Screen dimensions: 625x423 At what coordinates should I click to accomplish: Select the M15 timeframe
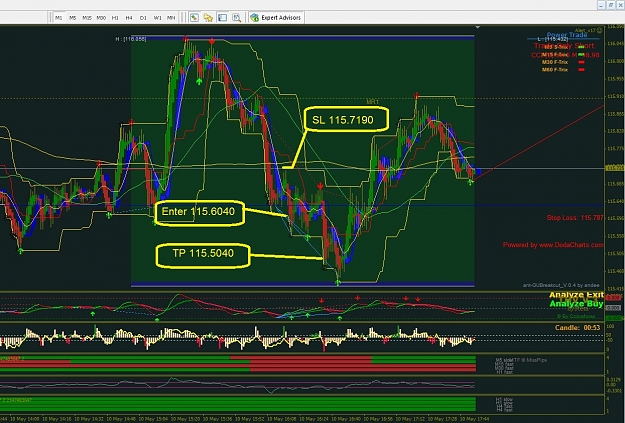[87, 18]
